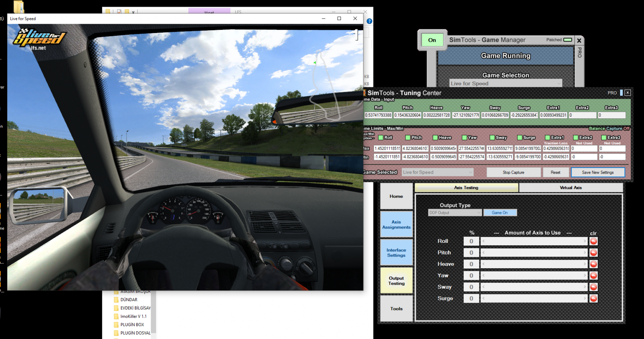
Task: Clear the Sway axis value
Action: pyautogui.click(x=593, y=287)
